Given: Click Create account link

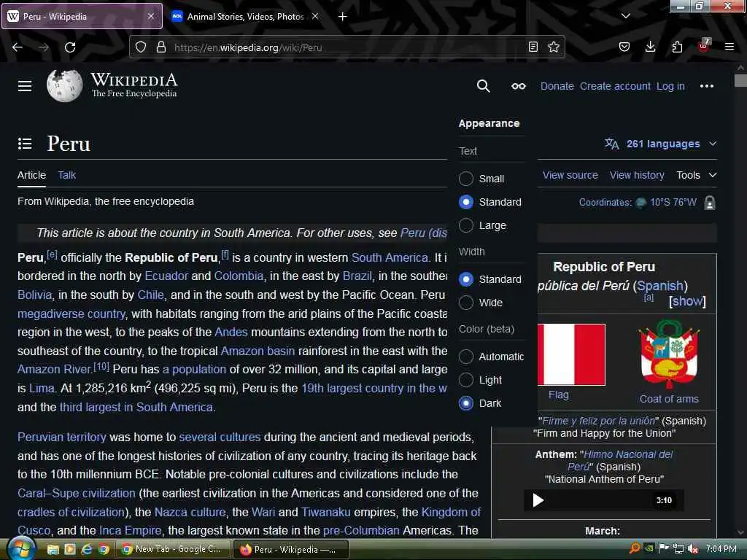Looking at the screenshot, I should (615, 86).
